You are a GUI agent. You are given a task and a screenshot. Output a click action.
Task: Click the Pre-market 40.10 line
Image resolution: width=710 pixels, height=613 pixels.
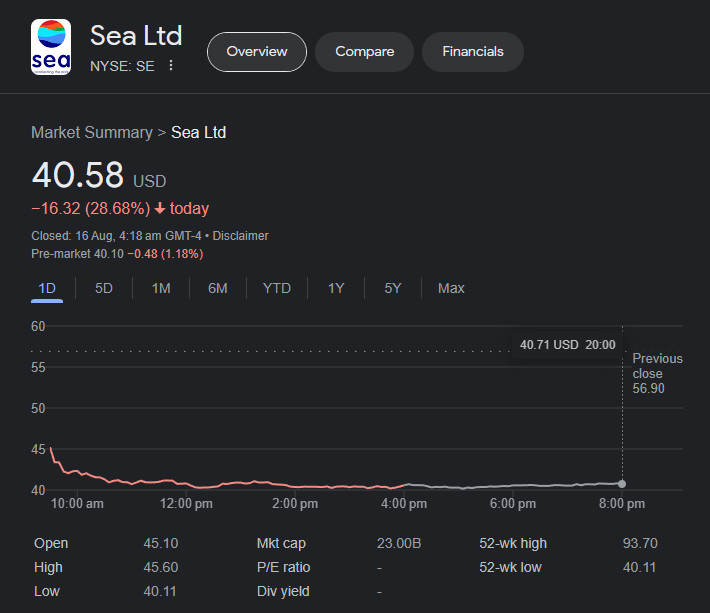pyautogui.click(x=117, y=254)
